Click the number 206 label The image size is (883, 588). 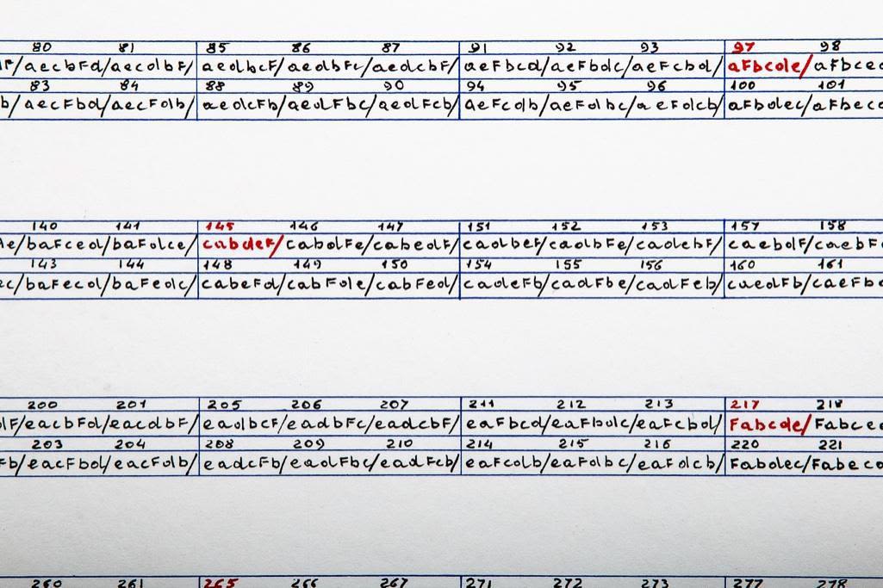(x=306, y=405)
